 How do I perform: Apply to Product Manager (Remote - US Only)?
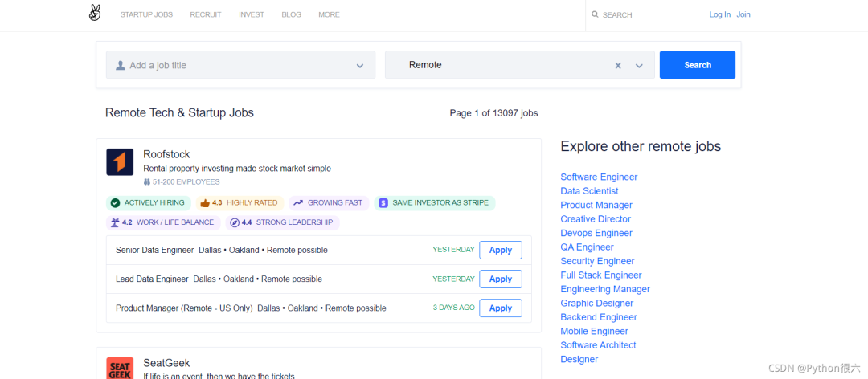(501, 308)
